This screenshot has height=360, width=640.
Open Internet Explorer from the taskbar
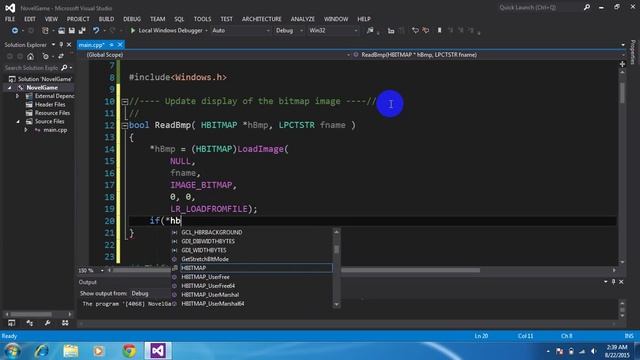[42, 351]
